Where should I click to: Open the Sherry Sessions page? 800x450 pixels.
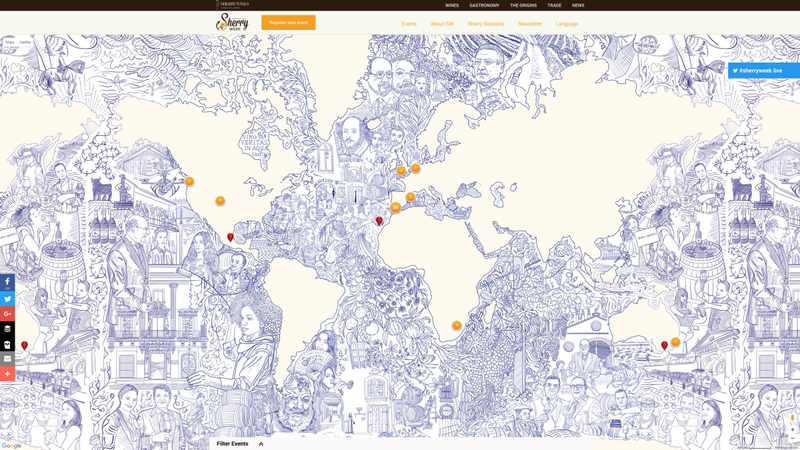486,24
